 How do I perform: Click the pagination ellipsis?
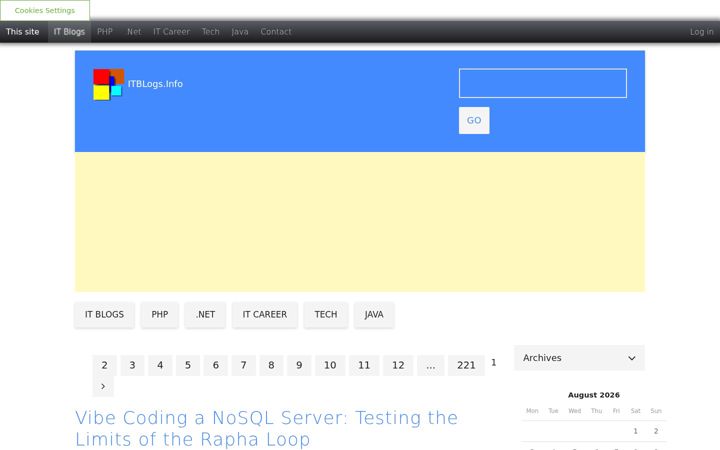(x=431, y=365)
